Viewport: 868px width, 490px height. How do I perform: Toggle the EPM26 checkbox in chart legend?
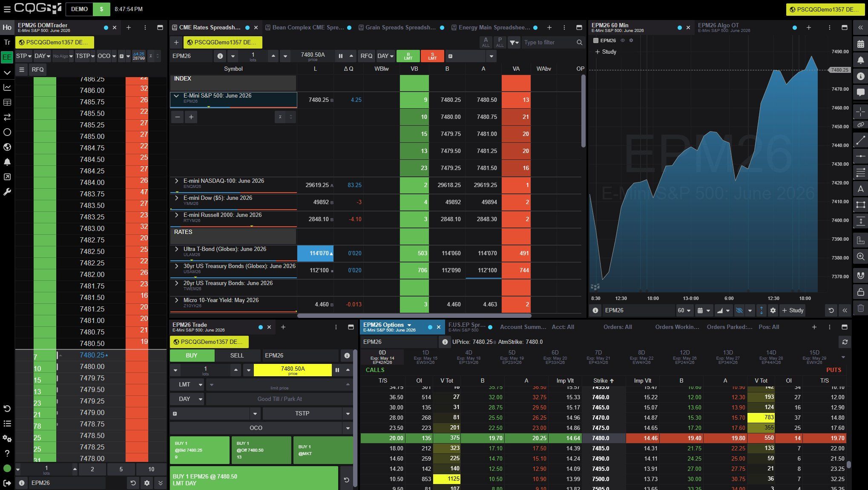pyautogui.click(x=596, y=40)
